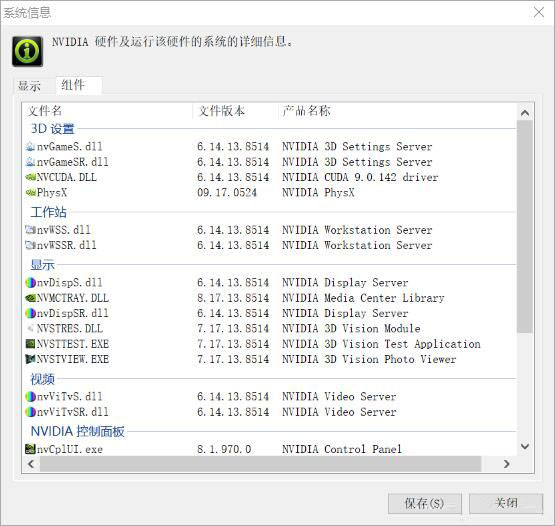555x526 pixels.
Task: Click the nvViTvS.dll video icon
Action: coord(30,396)
